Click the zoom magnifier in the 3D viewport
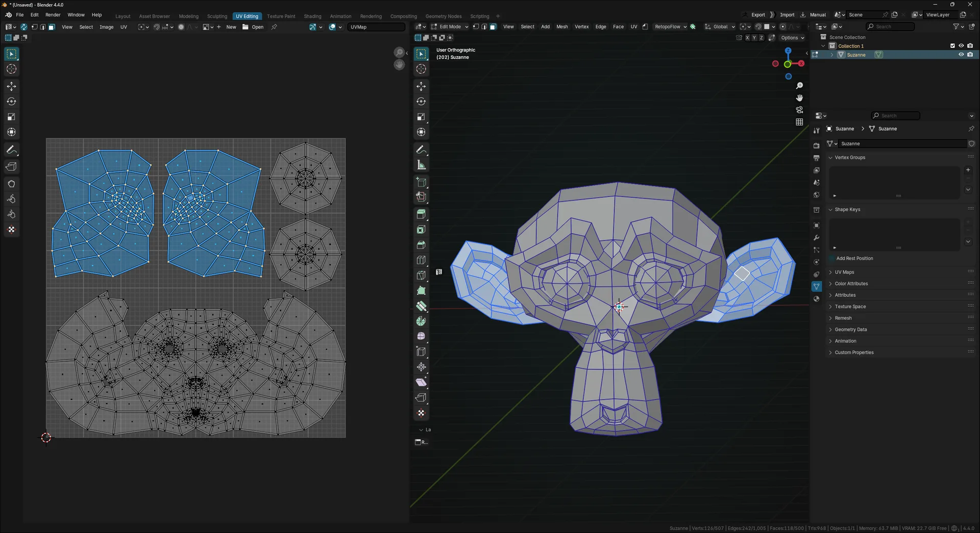Viewport: 980px width, 533px height. (x=799, y=86)
